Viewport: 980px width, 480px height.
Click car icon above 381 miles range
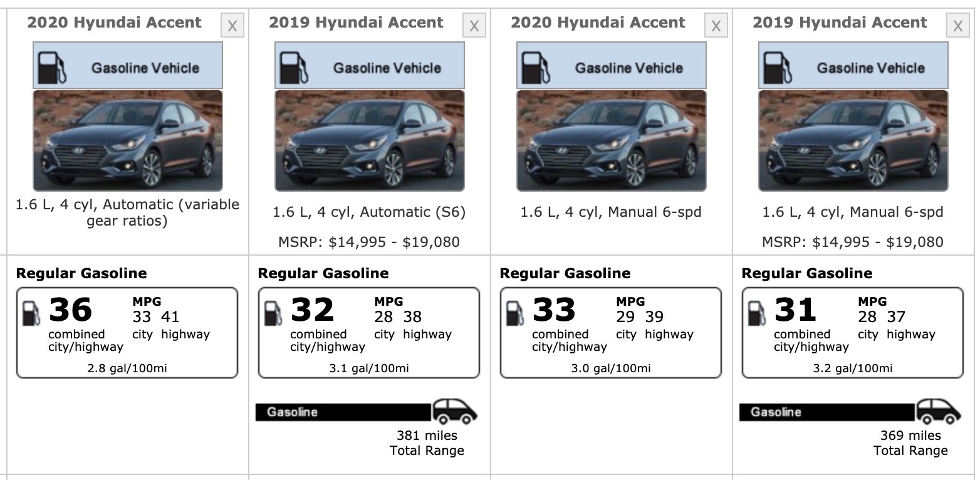[455, 411]
